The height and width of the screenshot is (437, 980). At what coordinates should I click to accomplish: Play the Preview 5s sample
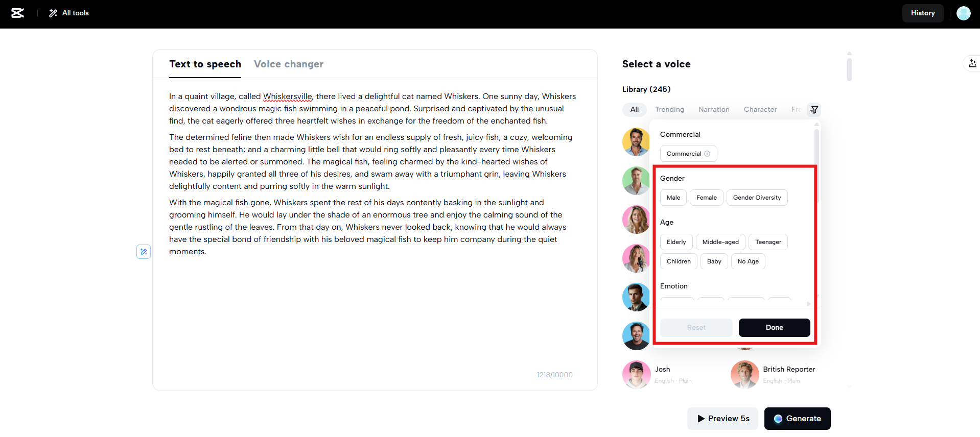point(722,419)
